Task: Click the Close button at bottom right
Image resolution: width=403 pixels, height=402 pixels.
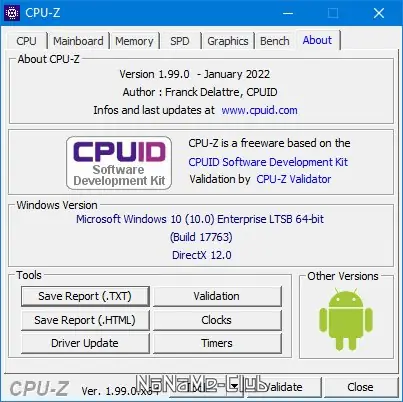Action: (x=360, y=387)
